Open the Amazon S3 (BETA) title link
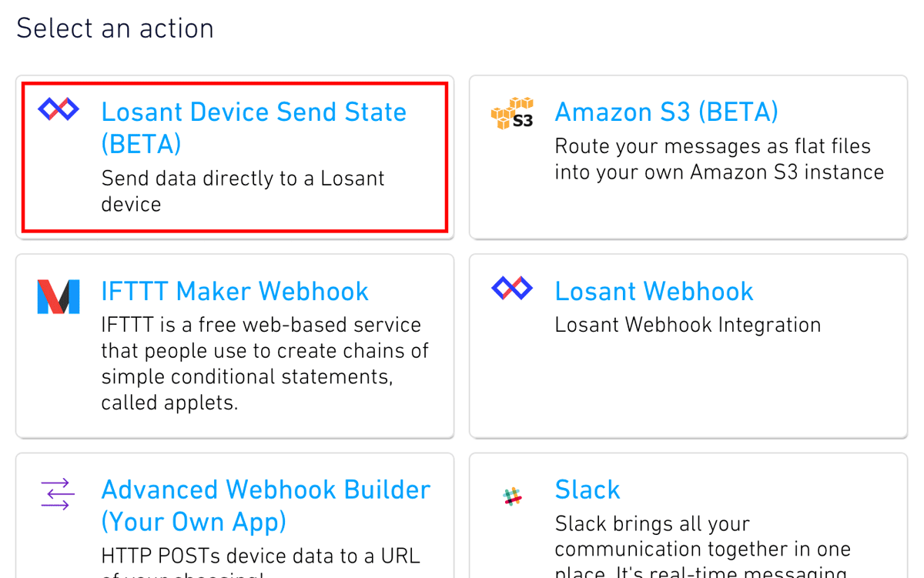Image resolution: width=924 pixels, height=578 pixels. click(x=666, y=112)
